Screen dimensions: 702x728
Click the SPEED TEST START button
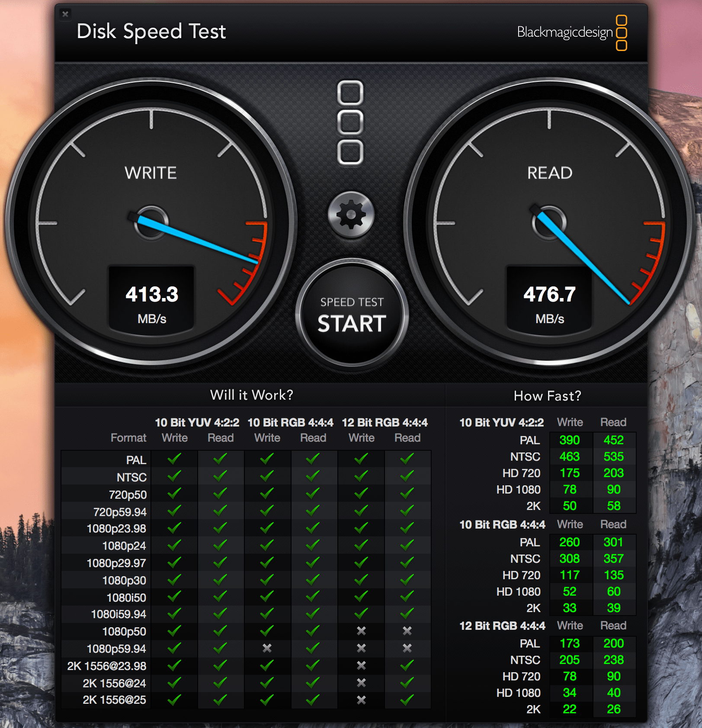click(x=352, y=314)
